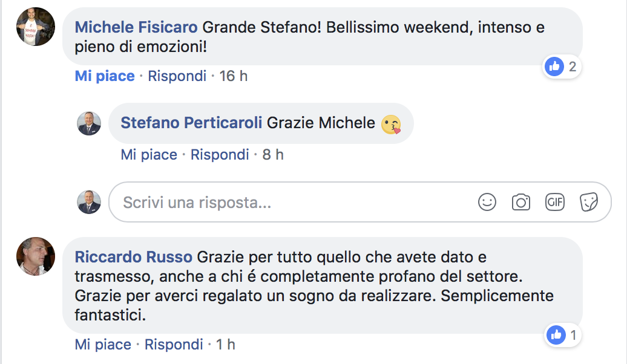Screen dimensions: 627x364
Task: View the like count on Riccardo Russo's comment
Action: coord(563,334)
